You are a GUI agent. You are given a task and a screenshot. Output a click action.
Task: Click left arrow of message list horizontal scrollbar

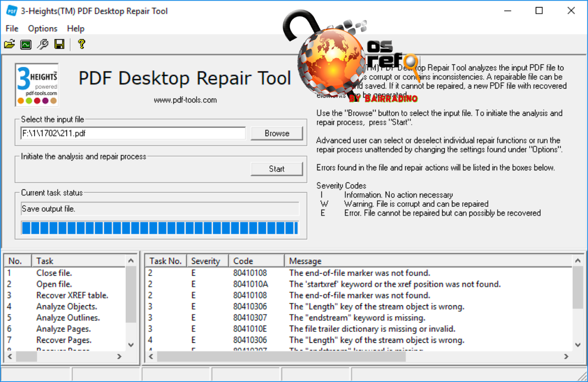(x=151, y=356)
